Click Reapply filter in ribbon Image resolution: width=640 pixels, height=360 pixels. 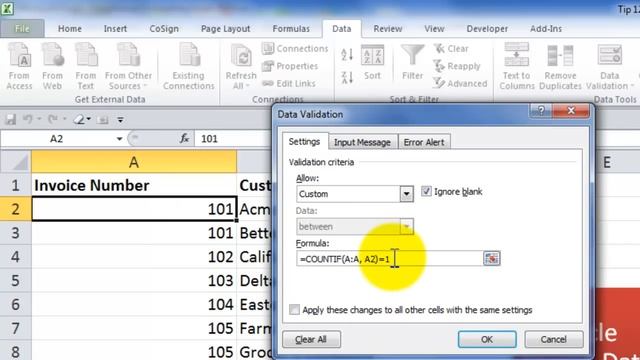(x=457, y=66)
